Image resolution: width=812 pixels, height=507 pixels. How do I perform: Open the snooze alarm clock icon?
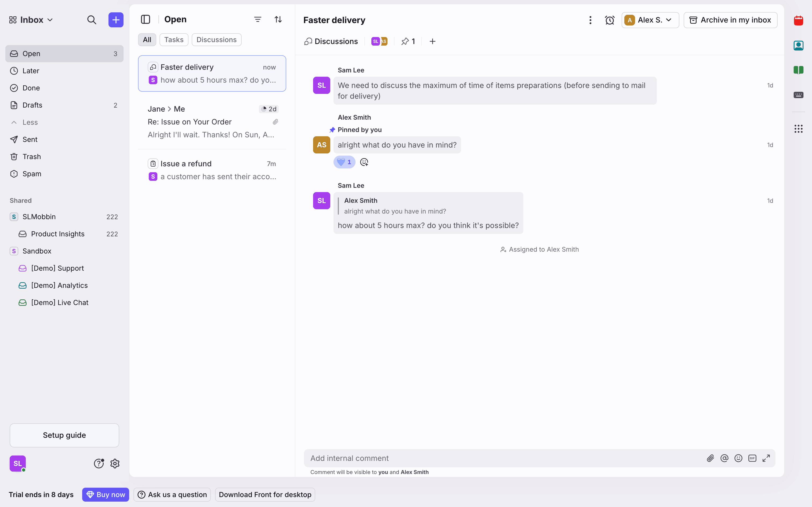[x=609, y=20]
